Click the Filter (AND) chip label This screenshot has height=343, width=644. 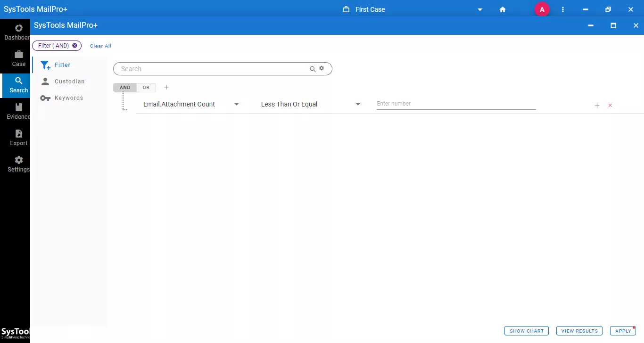[x=53, y=46]
